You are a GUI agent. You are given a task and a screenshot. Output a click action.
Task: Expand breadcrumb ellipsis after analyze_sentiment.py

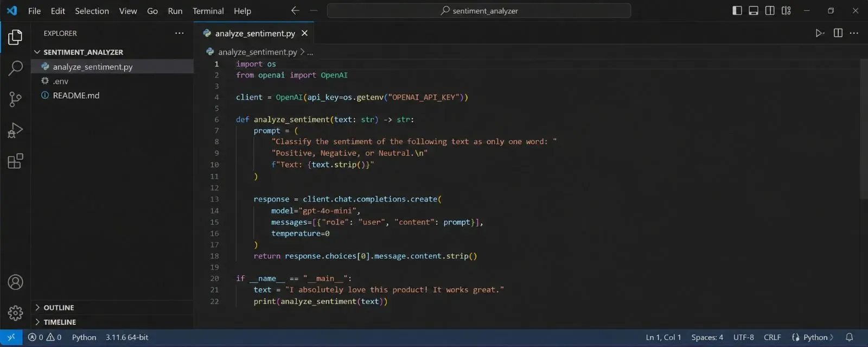click(x=310, y=52)
